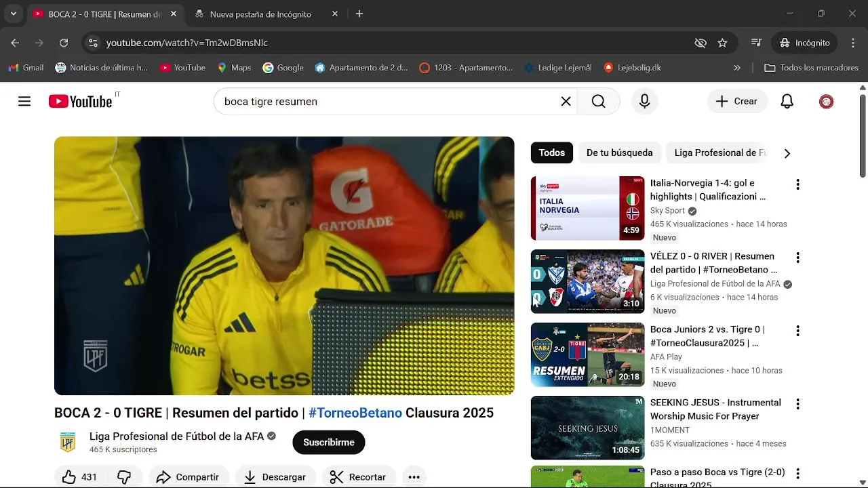Open the Italia Norvegia video thumbnail
Screen dimensions: 868x488
pyautogui.click(x=587, y=208)
